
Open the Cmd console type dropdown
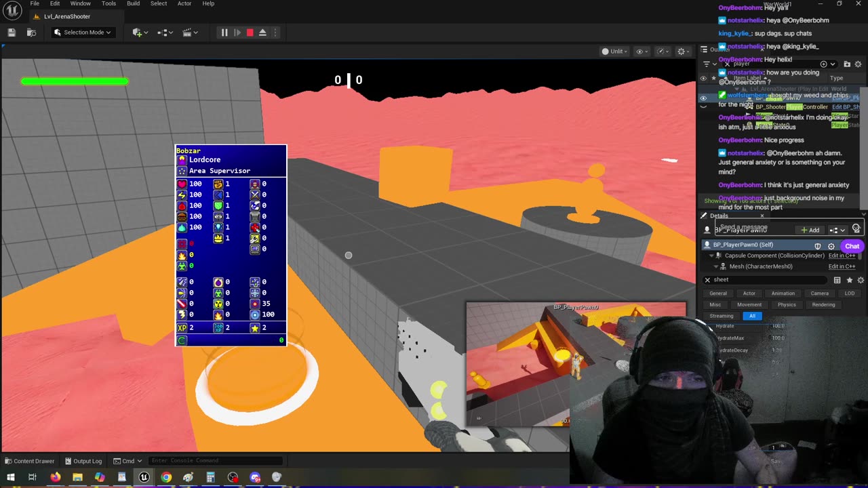click(x=127, y=461)
